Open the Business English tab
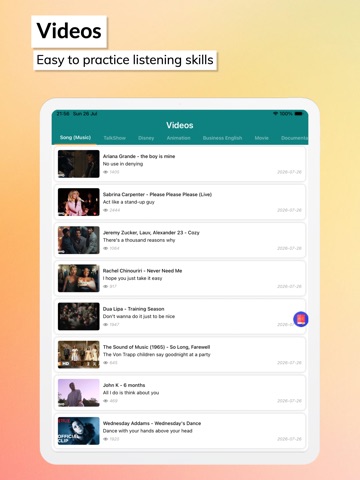Viewport: 360px width, 480px height. click(222, 138)
